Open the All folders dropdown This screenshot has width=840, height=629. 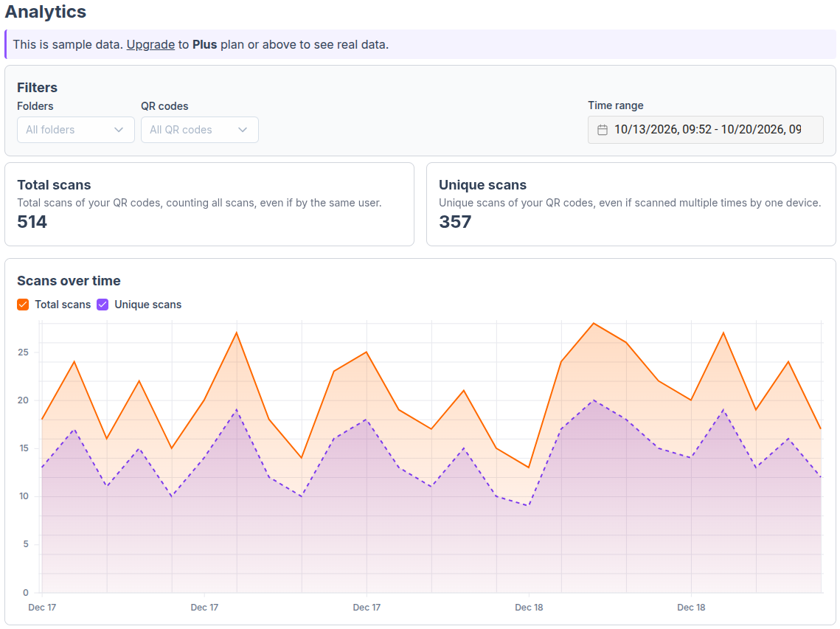(x=75, y=130)
